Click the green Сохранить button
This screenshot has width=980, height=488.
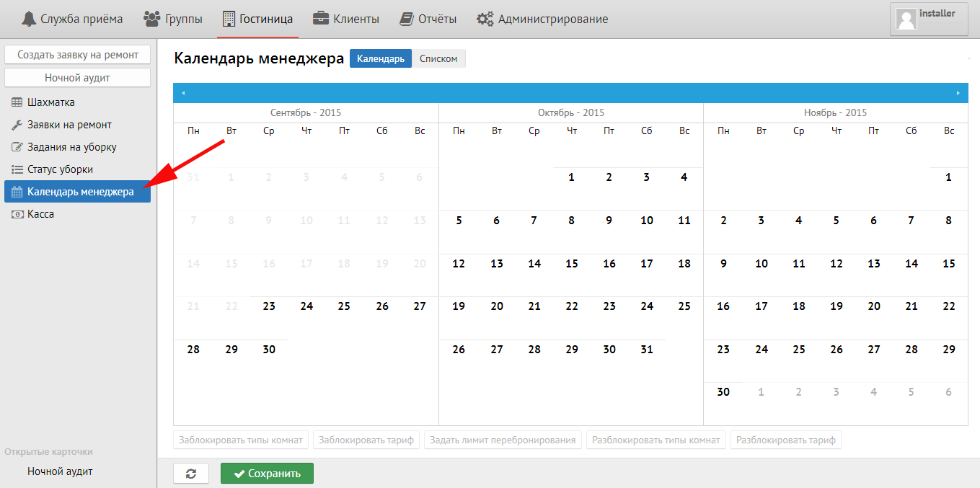(267, 474)
